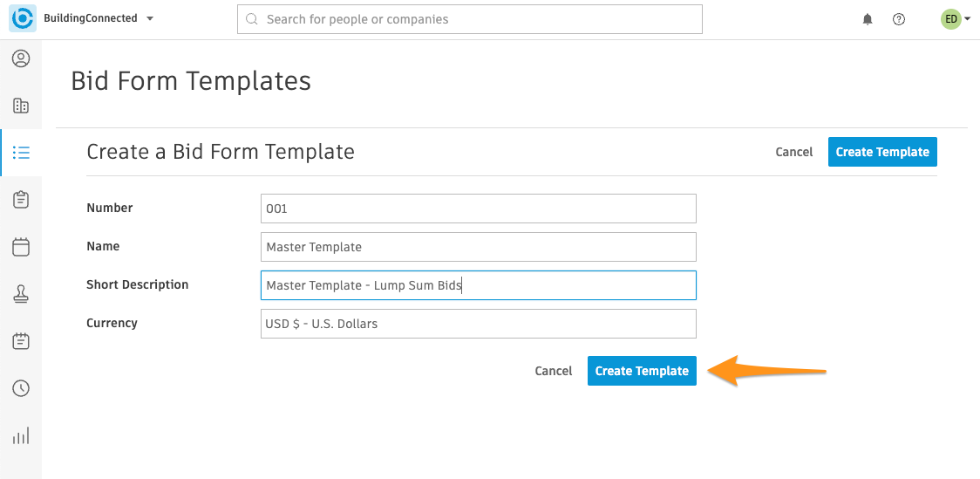Screen dimensions: 980x479
Task: Click the BuildingConnected logo icon
Action: tap(23, 19)
